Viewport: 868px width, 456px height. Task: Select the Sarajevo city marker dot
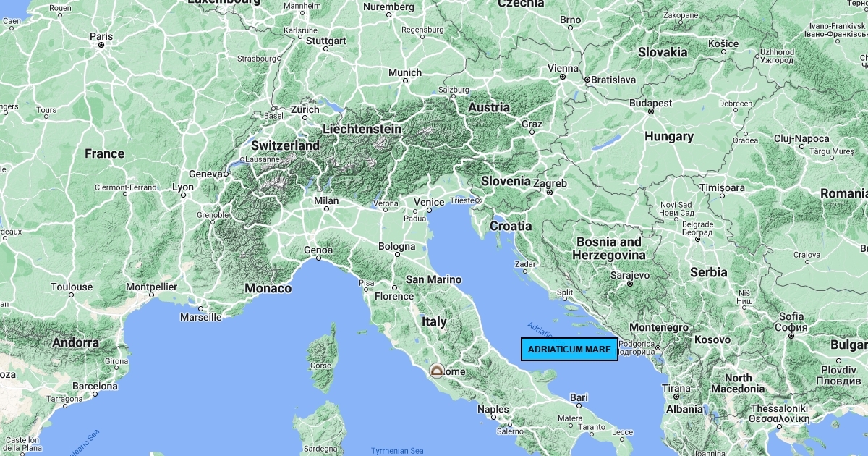tap(630, 284)
